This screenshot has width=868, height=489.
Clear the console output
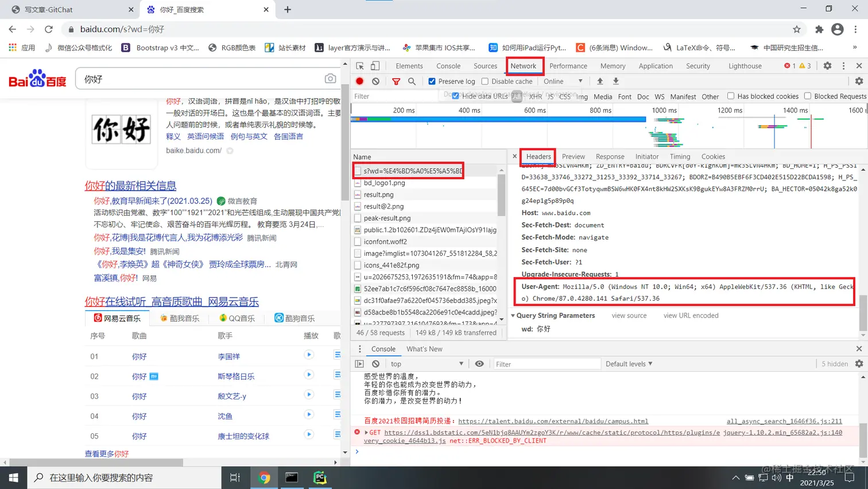[375, 364]
